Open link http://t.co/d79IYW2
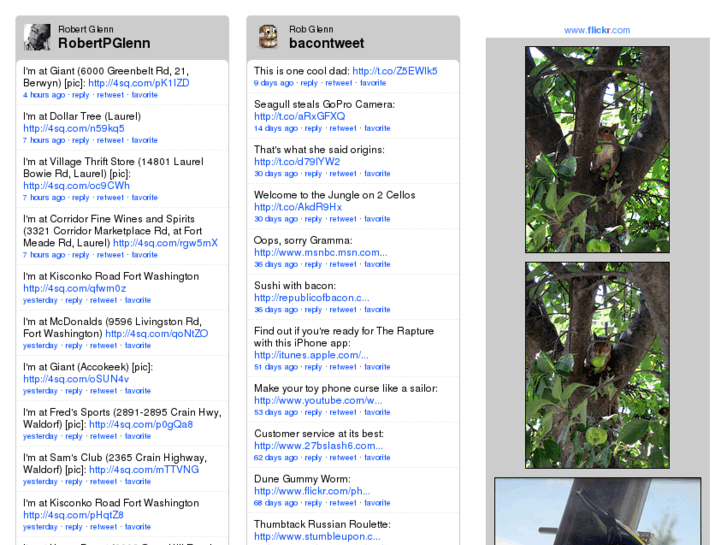The width and height of the screenshot is (727, 545). pyautogui.click(x=297, y=162)
